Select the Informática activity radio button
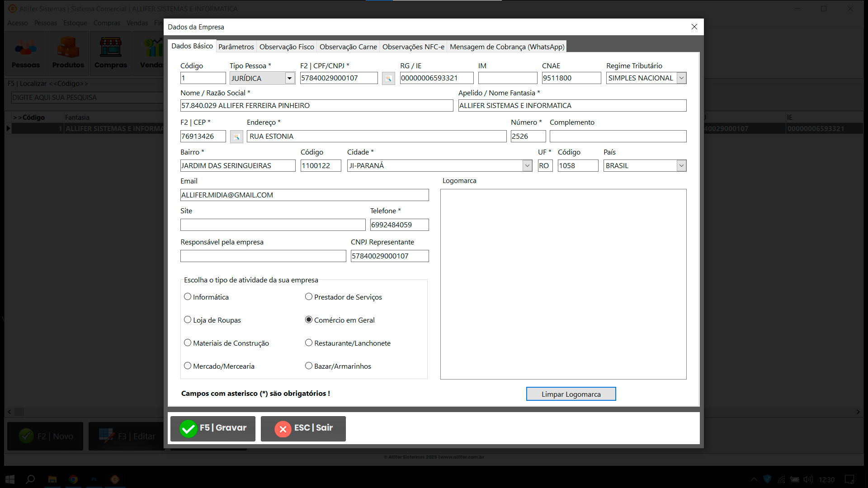The width and height of the screenshot is (868, 488). tap(188, 297)
